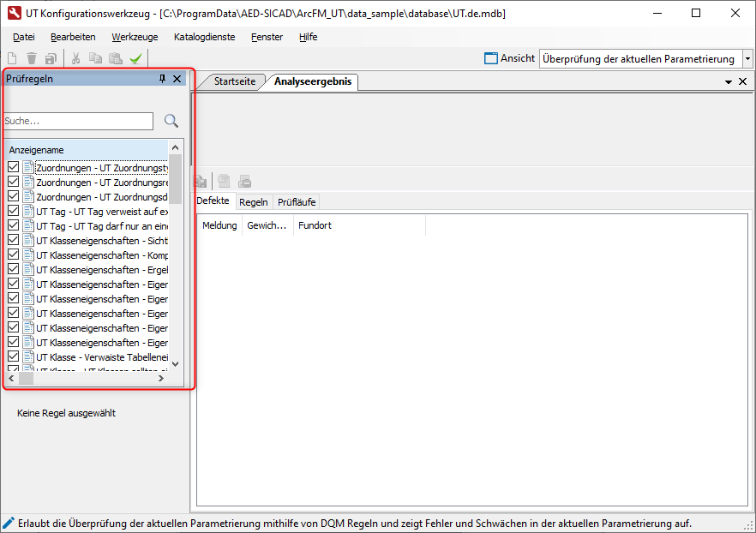The height and width of the screenshot is (533, 756).
Task: Open the Katalogdienste menu
Action: (204, 37)
